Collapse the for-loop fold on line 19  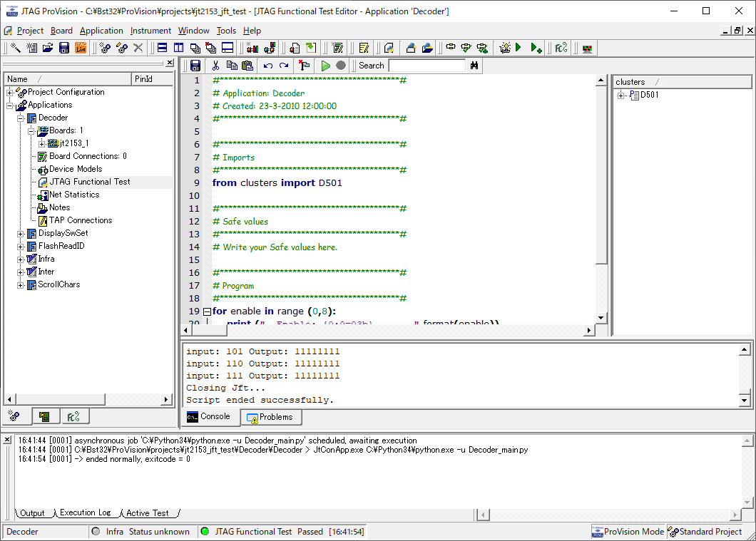[x=207, y=311]
